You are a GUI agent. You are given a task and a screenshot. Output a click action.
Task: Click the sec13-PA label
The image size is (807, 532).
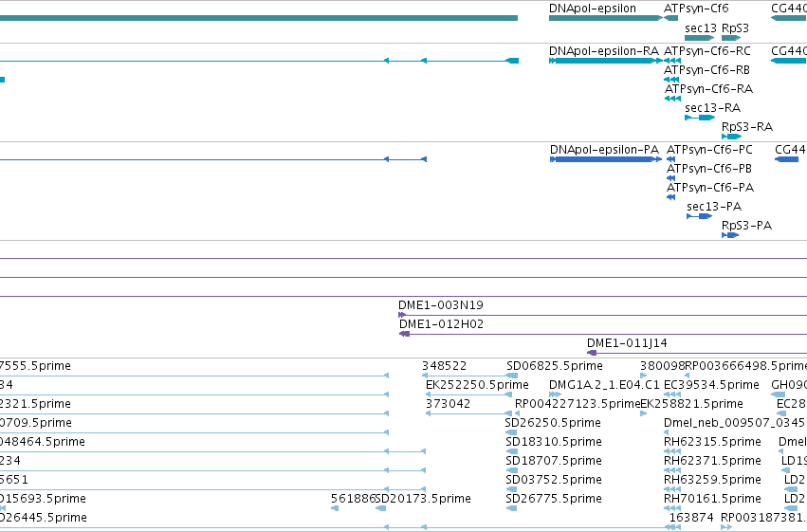pyautogui.click(x=714, y=207)
